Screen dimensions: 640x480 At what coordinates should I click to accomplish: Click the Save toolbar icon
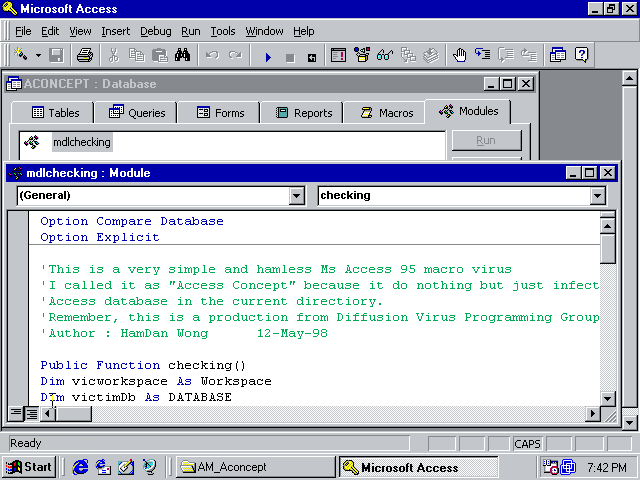click(x=56, y=55)
